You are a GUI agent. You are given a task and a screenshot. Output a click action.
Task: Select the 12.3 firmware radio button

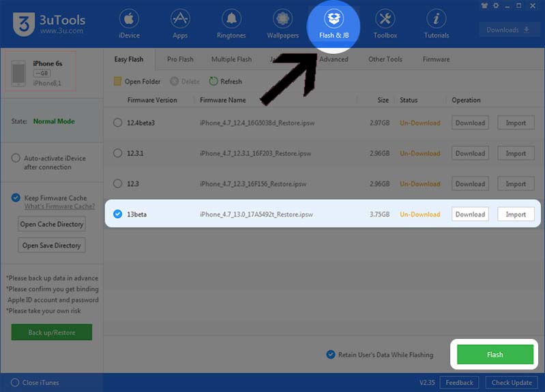117,183
